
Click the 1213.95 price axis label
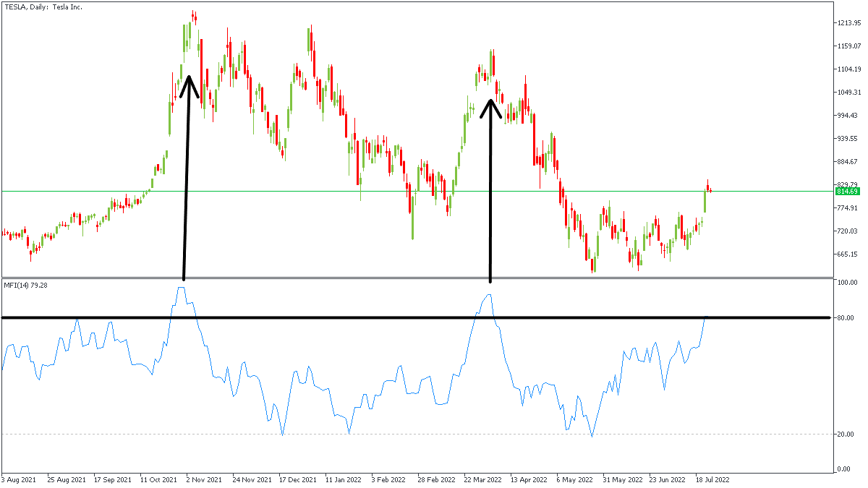click(x=848, y=23)
